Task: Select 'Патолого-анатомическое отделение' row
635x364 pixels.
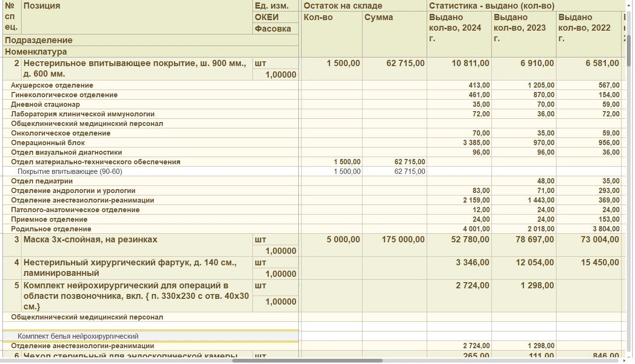Action: click(x=151, y=210)
